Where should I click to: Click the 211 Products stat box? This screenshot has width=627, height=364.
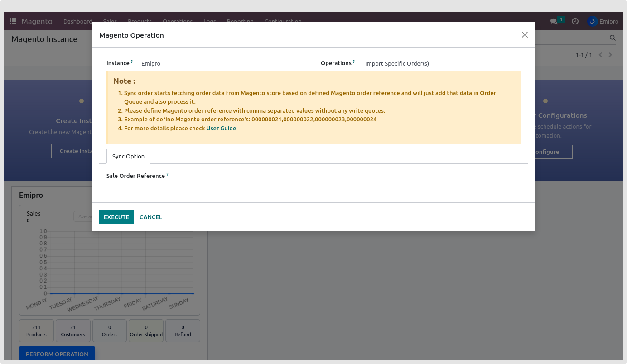point(36,330)
